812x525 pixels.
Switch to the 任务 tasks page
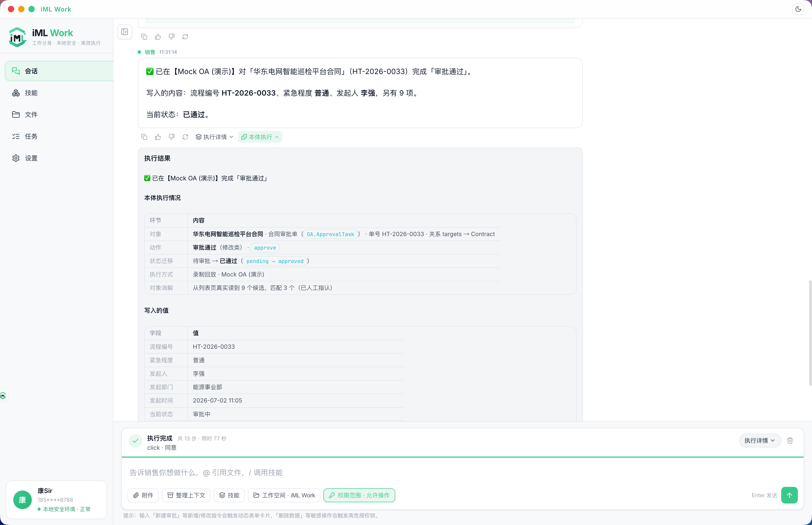tap(59, 136)
